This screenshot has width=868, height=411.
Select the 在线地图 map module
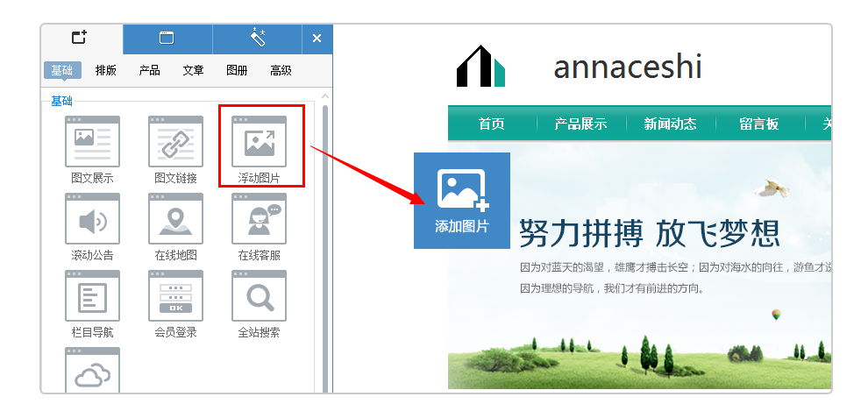coord(175,219)
